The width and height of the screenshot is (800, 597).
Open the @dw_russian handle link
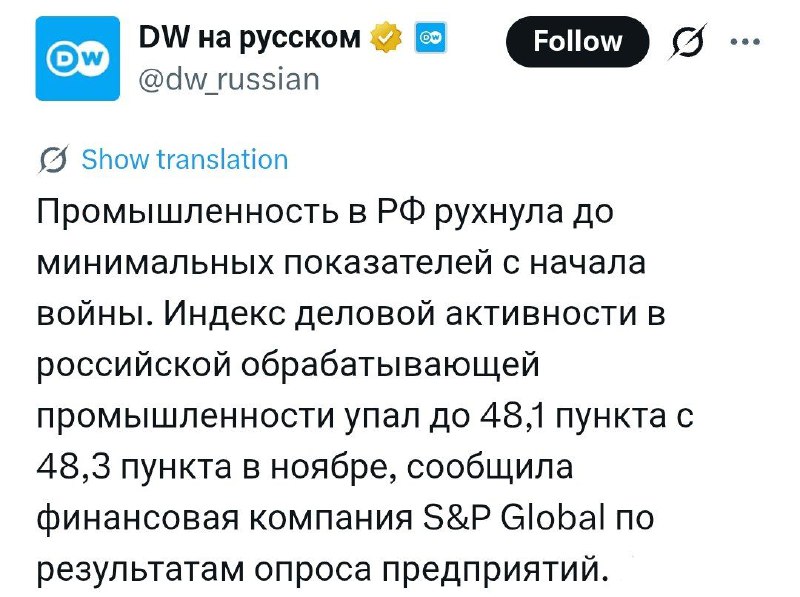pyautogui.click(x=226, y=79)
